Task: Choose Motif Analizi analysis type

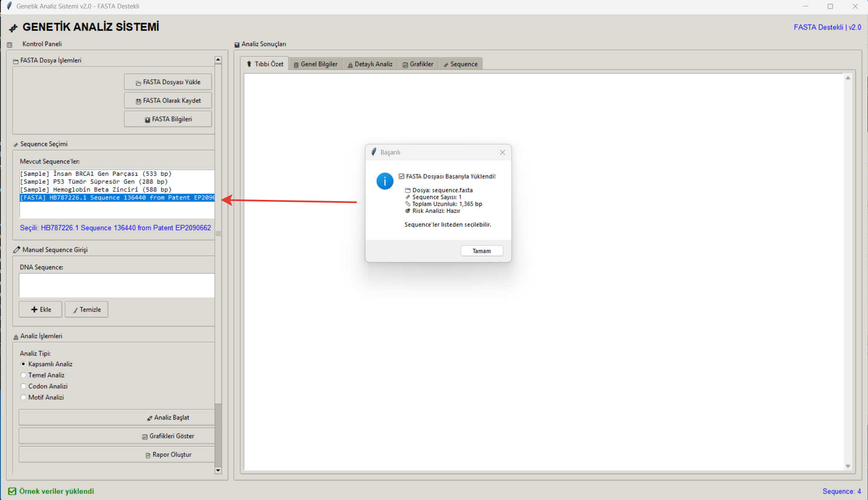Action: [24, 397]
